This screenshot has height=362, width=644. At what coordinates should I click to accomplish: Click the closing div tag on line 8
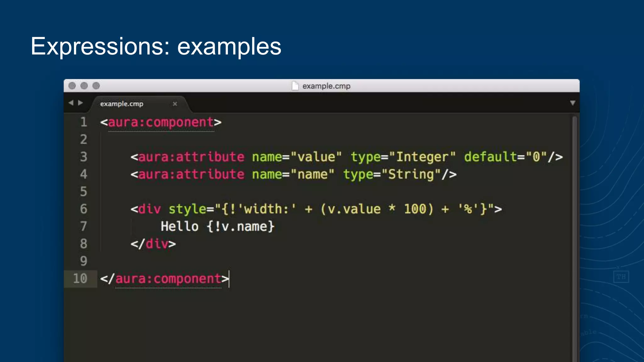coord(153,244)
